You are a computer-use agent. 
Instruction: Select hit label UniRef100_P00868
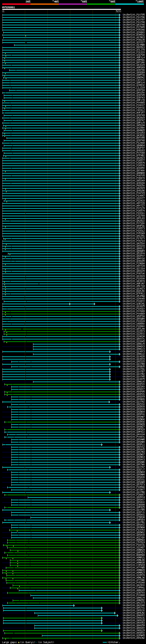(x=134, y=595)
